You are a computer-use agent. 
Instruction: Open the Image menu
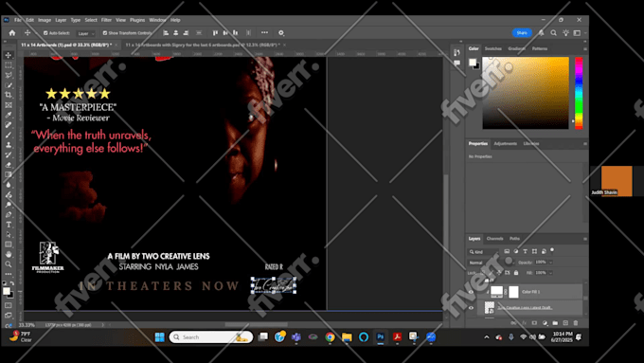tap(45, 20)
